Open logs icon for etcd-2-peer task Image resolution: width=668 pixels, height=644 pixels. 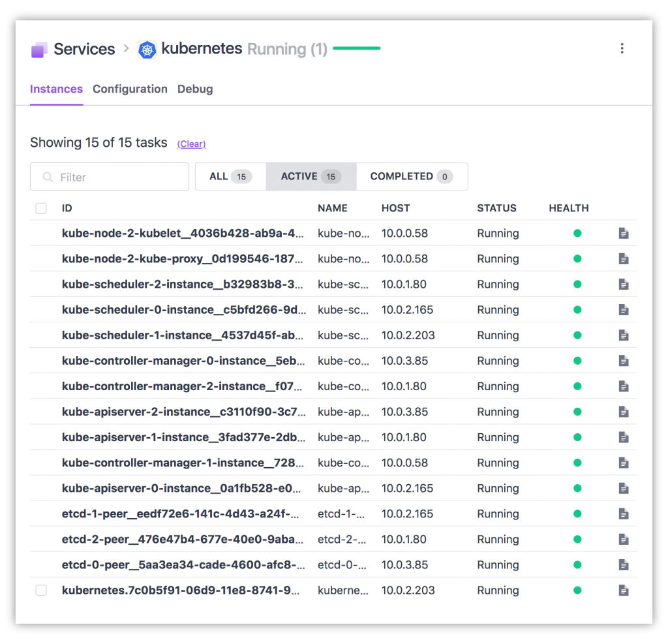pyautogui.click(x=623, y=540)
